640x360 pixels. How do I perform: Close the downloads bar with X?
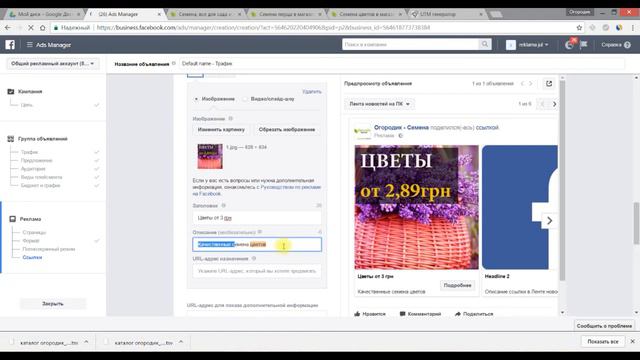[x=633, y=341]
